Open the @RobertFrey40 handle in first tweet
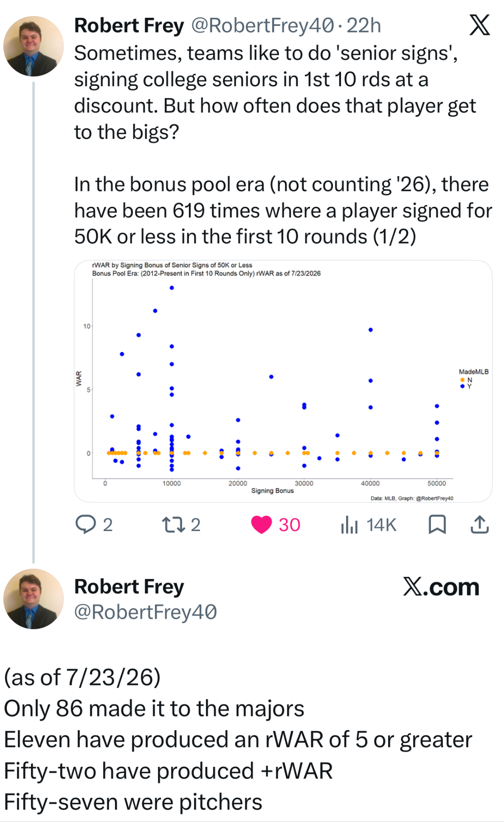The height and width of the screenshot is (822, 504). coord(262,26)
